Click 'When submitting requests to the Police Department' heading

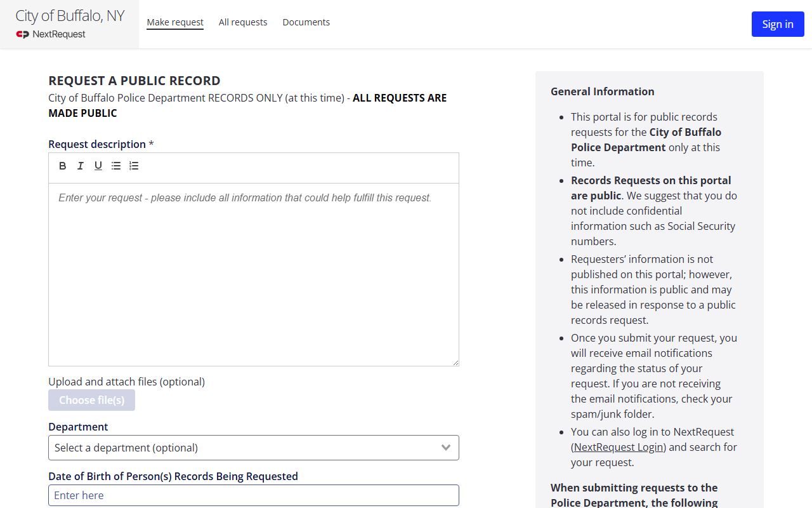pyautogui.click(x=634, y=495)
